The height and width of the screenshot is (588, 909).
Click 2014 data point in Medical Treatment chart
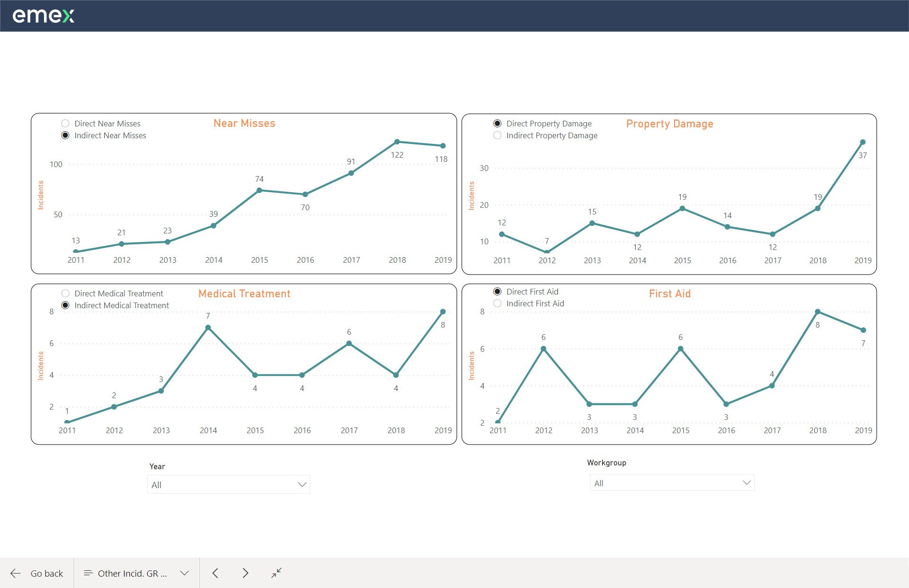(208, 328)
